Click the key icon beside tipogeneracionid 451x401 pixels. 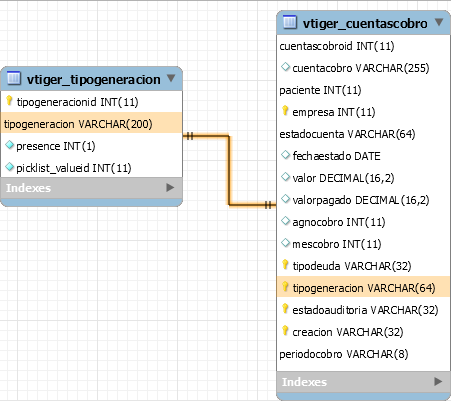pyautogui.click(x=9, y=100)
